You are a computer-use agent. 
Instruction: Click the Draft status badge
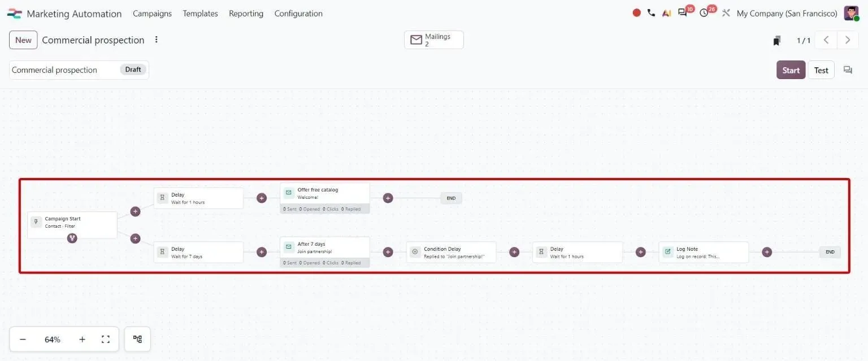click(x=133, y=69)
